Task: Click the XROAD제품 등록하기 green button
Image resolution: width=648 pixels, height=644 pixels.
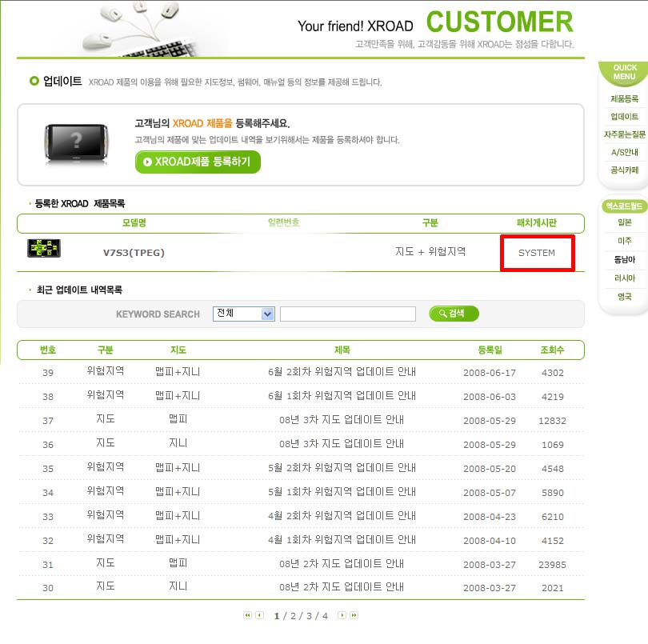Action: click(x=198, y=162)
